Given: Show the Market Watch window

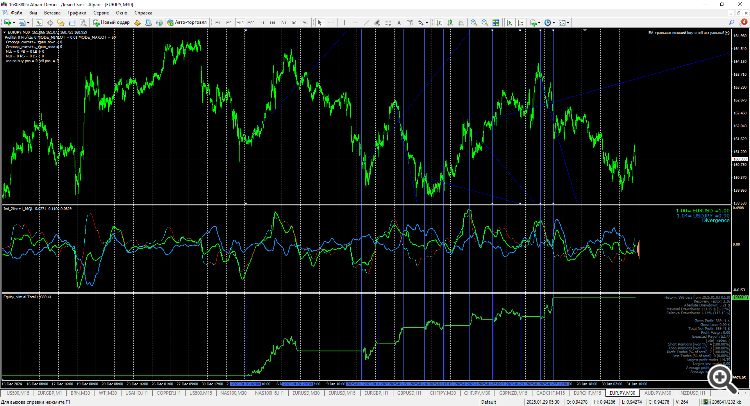Looking at the screenshot, I should point(39,22).
